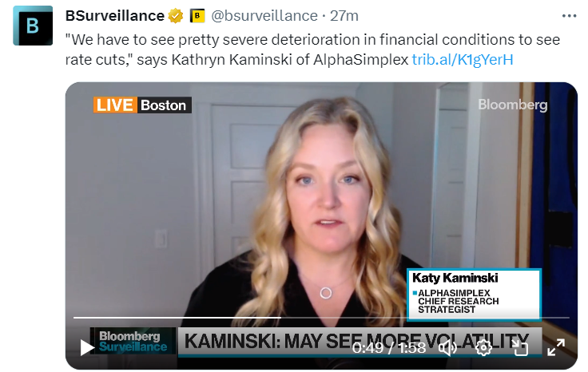Expand the video to fullscreen

pos(556,347)
